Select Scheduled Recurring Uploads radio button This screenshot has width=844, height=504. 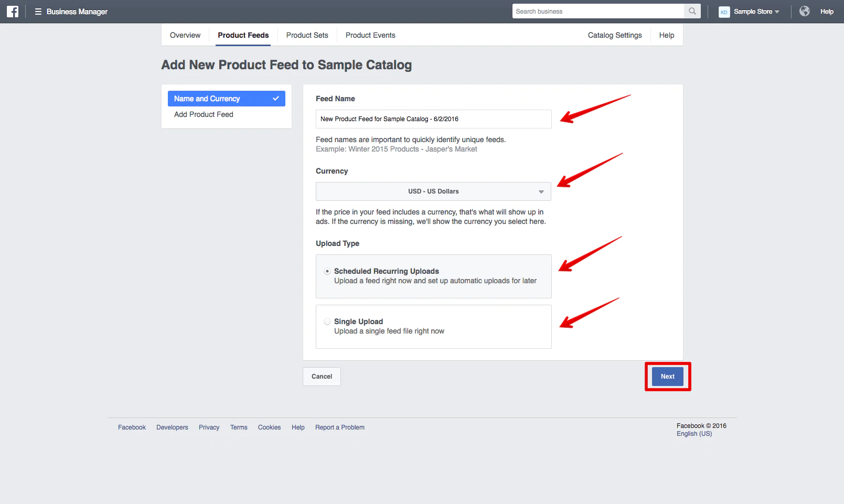pos(327,271)
